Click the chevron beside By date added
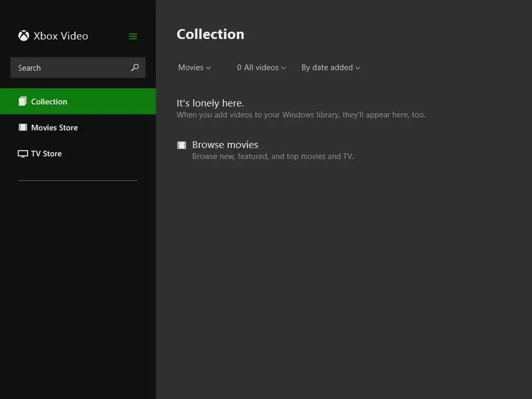The width and height of the screenshot is (532, 399). point(358,68)
